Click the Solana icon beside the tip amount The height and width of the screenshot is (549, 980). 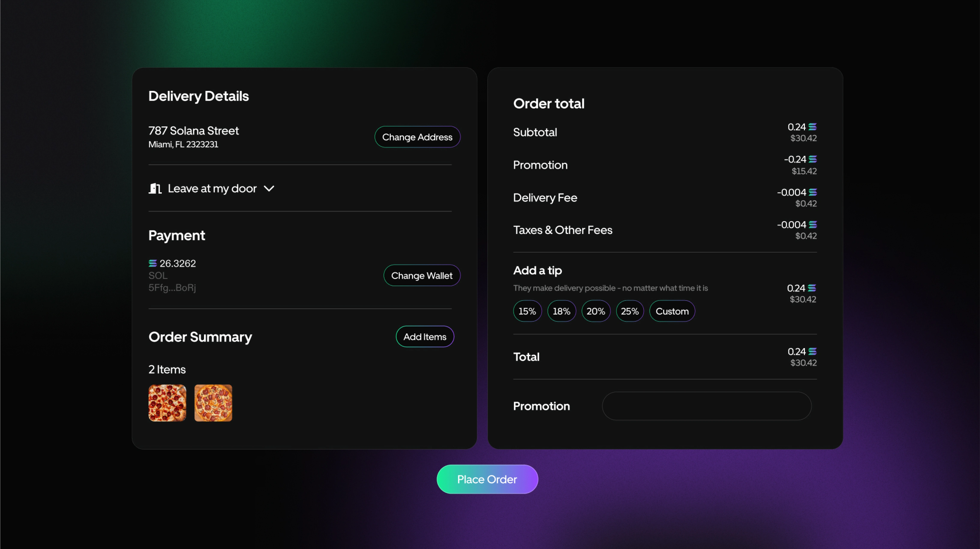(x=812, y=288)
